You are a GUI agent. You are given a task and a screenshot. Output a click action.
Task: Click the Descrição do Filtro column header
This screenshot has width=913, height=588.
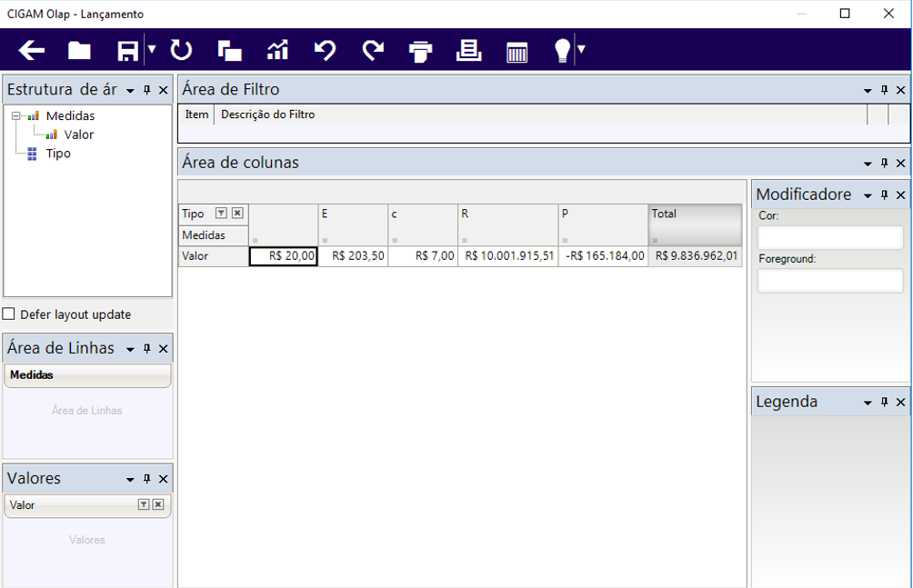(x=540, y=115)
